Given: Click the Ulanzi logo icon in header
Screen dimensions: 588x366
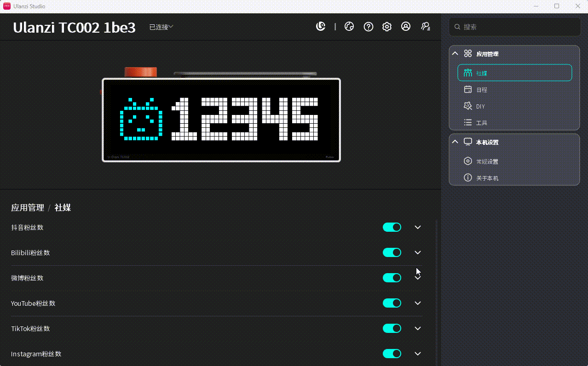Looking at the screenshot, I should click(321, 27).
